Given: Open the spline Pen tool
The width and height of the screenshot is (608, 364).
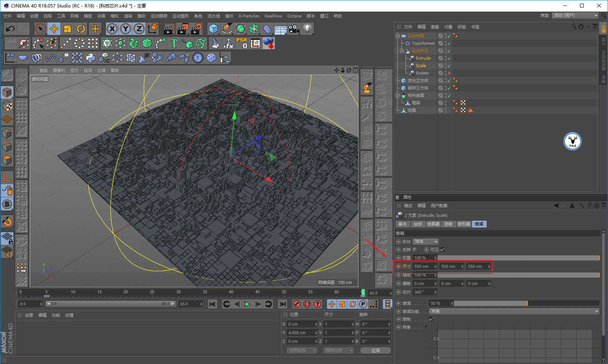Looking at the screenshot, I should (x=227, y=29).
